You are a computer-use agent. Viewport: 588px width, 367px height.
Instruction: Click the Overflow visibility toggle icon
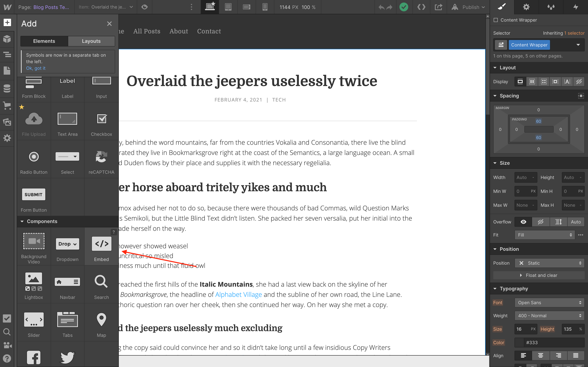[523, 222]
